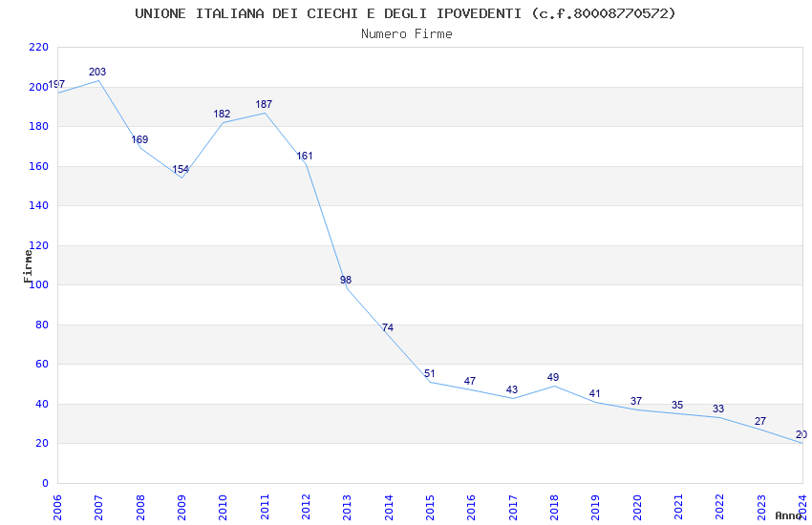Click the x-axis year label 2023
The height and width of the screenshot is (525, 812).
(761, 508)
